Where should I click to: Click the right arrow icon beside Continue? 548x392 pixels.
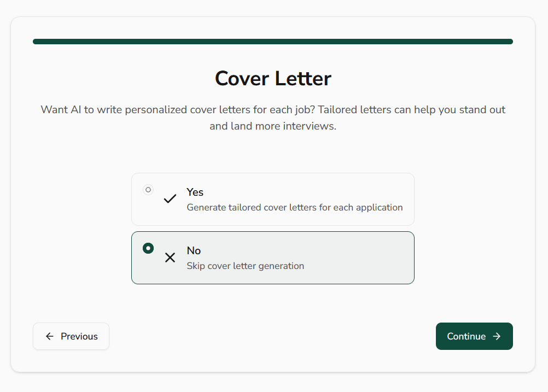(497, 336)
